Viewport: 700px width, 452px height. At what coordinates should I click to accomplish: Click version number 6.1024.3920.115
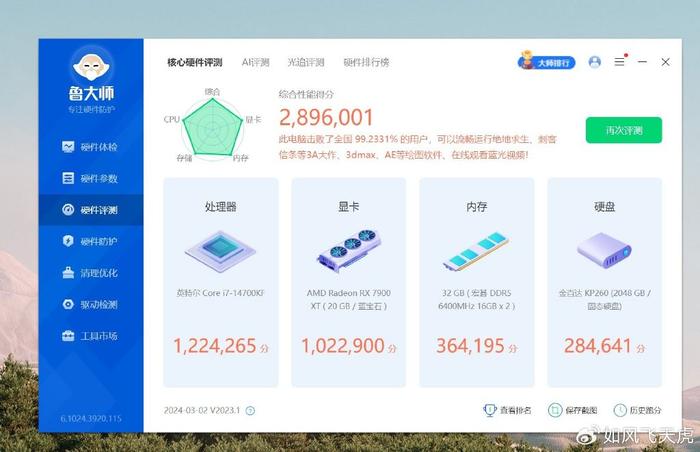[91, 419]
